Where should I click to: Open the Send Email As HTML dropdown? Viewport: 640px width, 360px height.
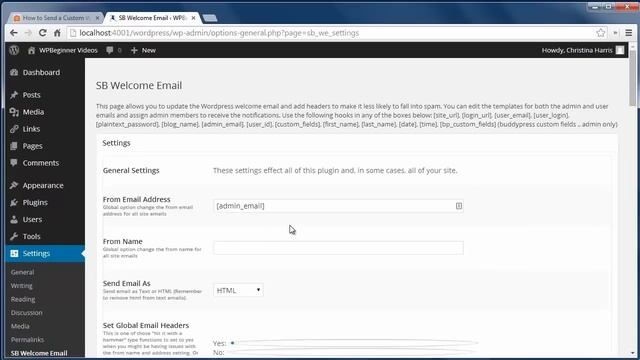click(238, 290)
